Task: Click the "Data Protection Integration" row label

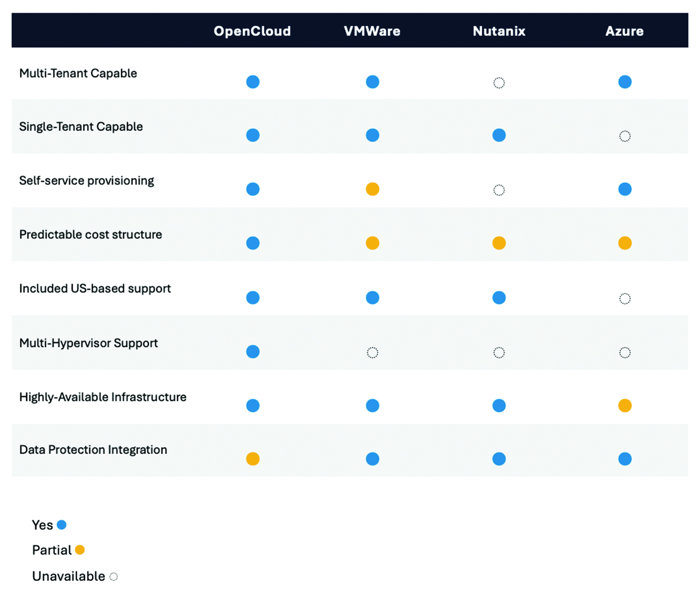Action: [x=93, y=450]
